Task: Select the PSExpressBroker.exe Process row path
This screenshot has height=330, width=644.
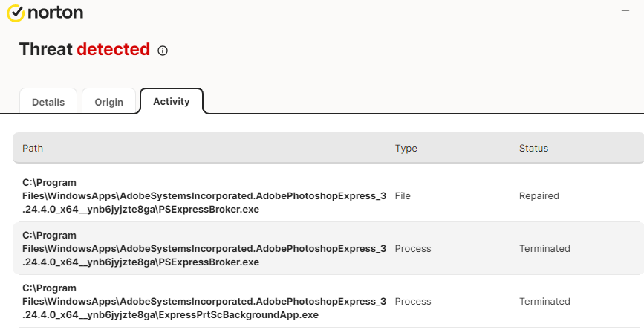Action: tap(204, 248)
